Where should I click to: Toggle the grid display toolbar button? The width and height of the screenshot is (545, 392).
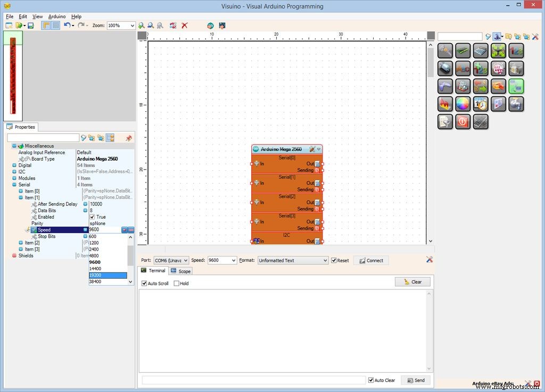56,26
